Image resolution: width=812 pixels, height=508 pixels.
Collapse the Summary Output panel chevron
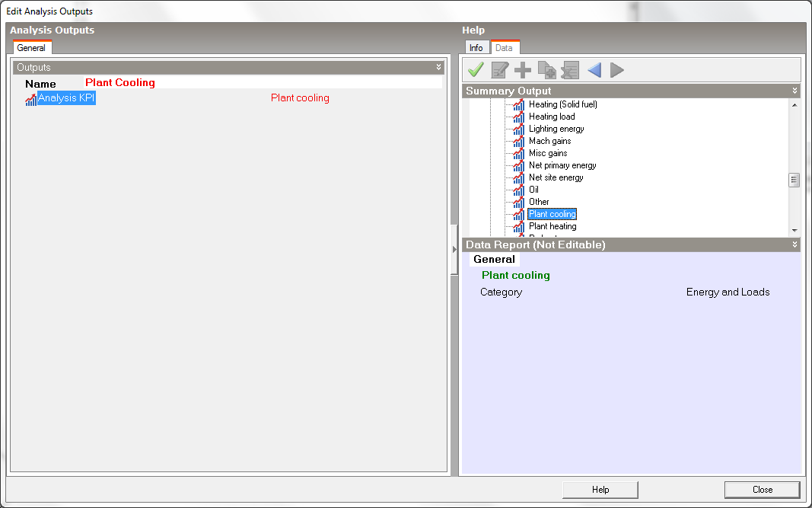795,91
